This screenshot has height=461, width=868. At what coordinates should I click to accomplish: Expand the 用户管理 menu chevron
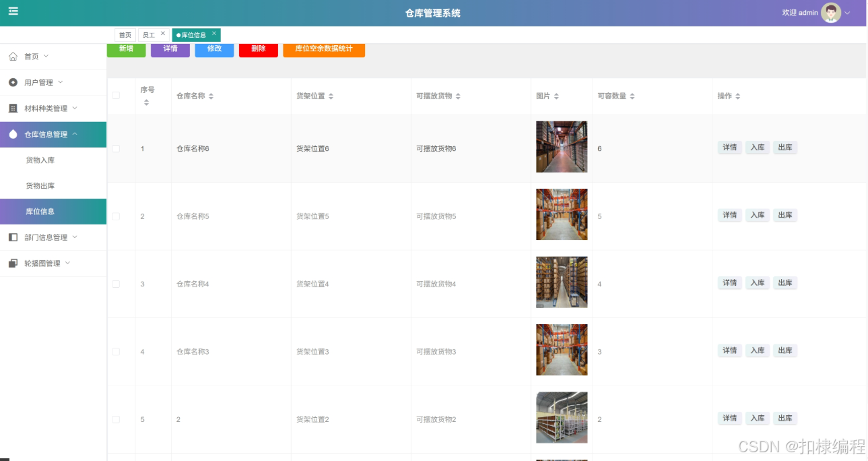[x=60, y=82]
